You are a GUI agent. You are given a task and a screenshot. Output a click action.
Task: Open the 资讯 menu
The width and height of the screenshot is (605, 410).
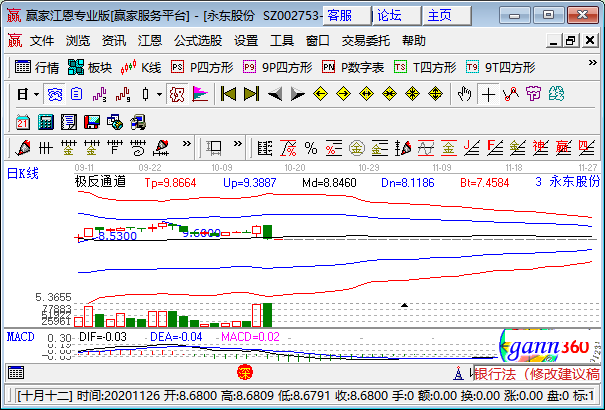point(113,40)
